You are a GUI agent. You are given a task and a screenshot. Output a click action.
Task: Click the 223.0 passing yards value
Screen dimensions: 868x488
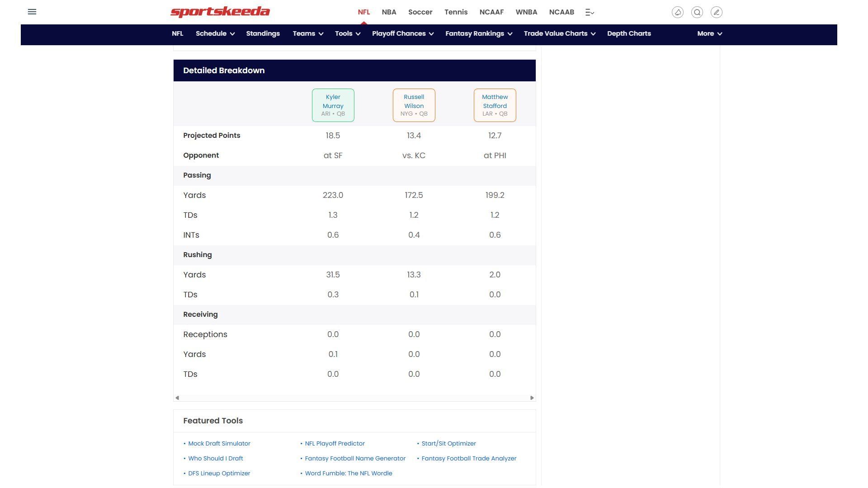(333, 195)
